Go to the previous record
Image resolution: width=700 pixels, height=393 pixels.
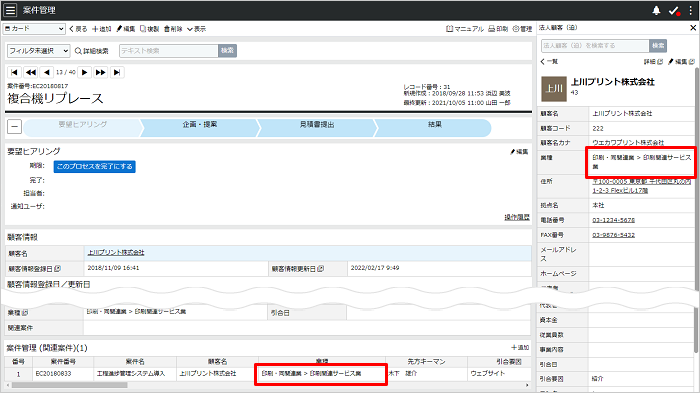pos(46,72)
